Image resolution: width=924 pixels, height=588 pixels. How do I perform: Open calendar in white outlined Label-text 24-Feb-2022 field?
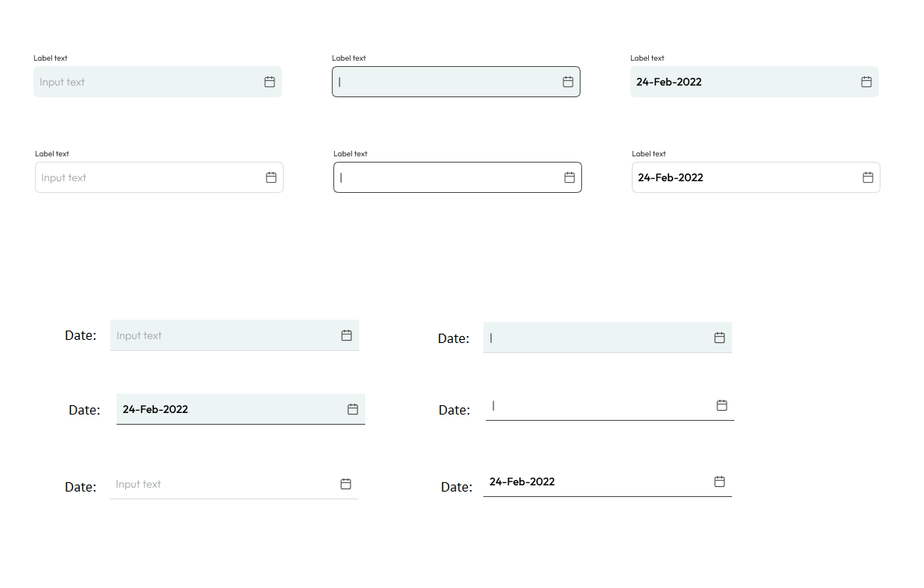point(868,177)
